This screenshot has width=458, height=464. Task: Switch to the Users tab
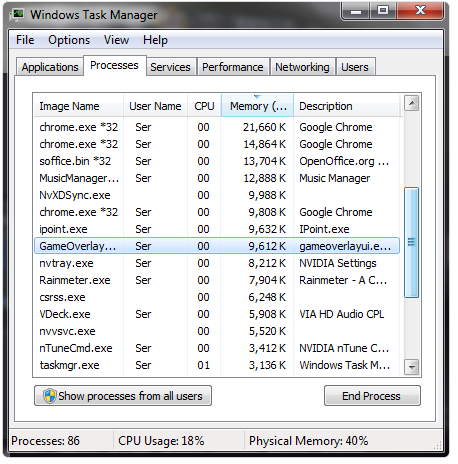pos(355,67)
